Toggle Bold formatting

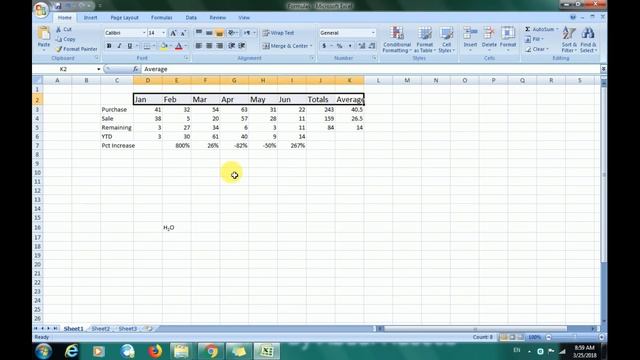109,46
